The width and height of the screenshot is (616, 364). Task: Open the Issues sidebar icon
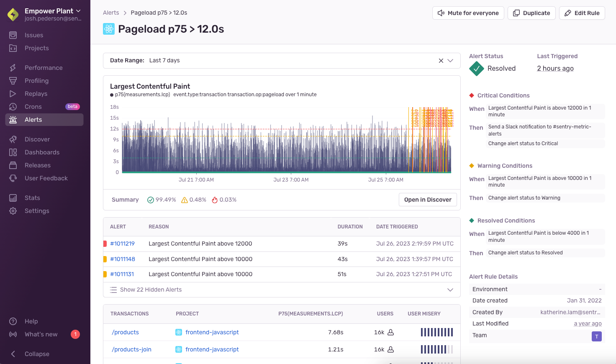(x=13, y=35)
